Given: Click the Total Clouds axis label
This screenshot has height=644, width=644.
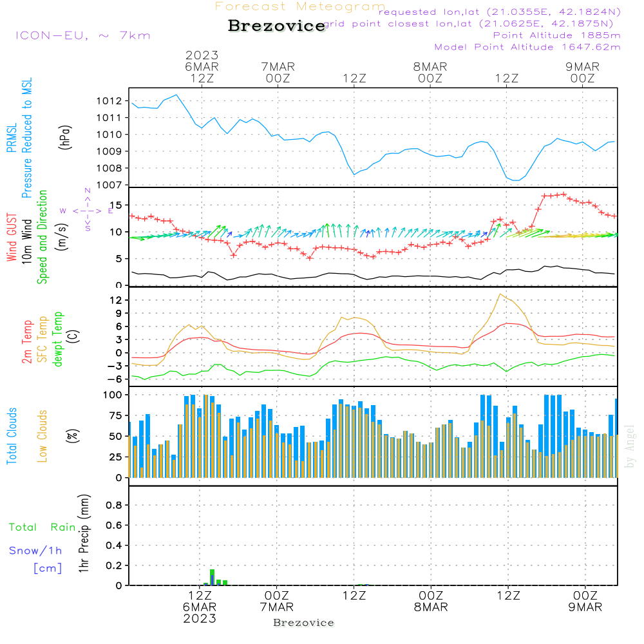Looking at the screenshot, I should click(x=12, y=436).
